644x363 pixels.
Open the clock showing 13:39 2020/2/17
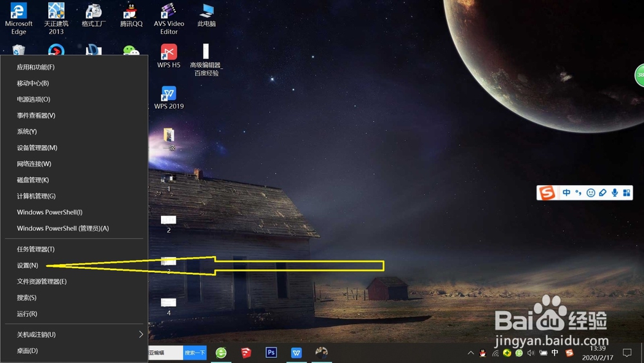click(598, 353)
